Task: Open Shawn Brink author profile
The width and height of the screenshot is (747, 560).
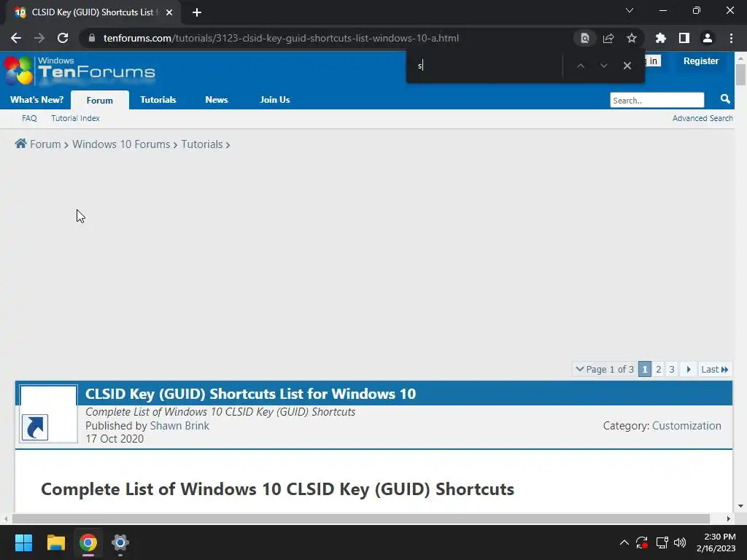Action: click(x=179, y=425)
